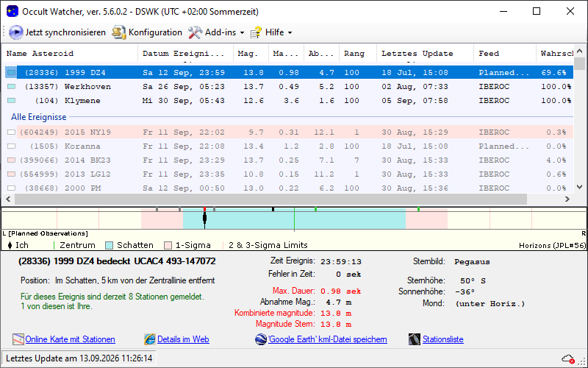Click the horizontal scroll left arrow

(8, 199)
